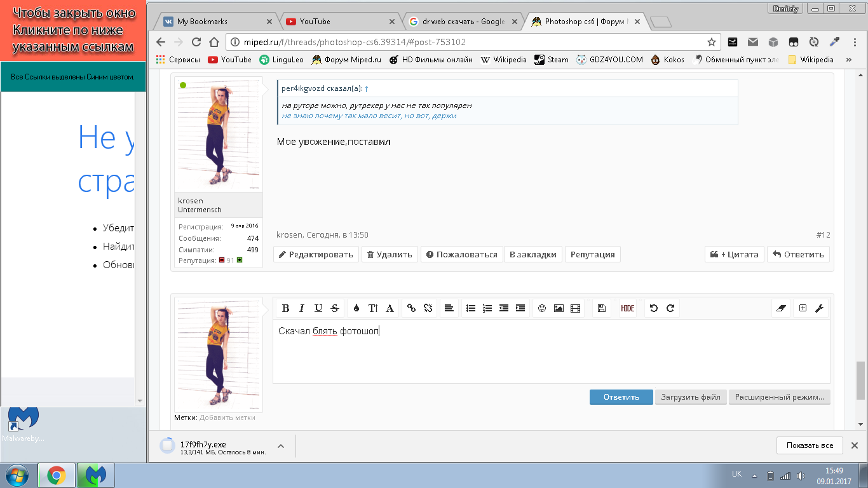Go back with browser back arrow
The height and width of the screenshot is (488, 868).
click(161, 42)
